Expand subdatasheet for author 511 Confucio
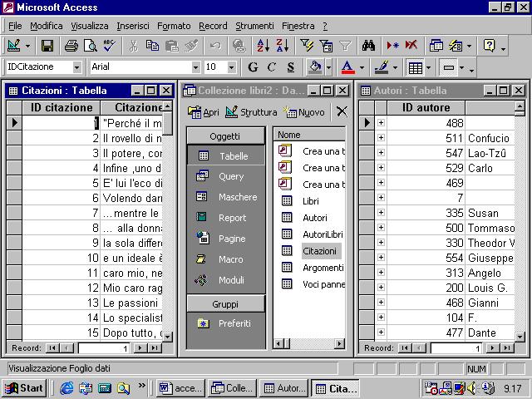This screenshot has height=399, width=532. click(x=381, y=137)
